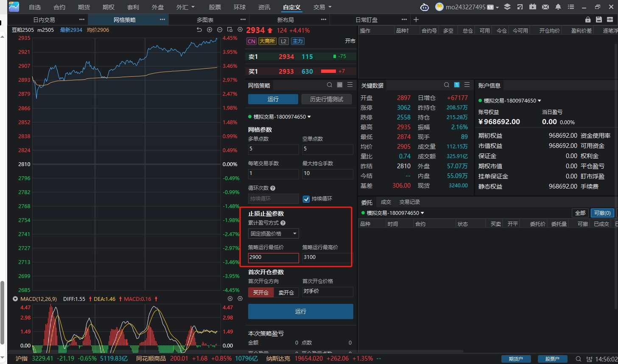This screenshot has width=618, height=364.
Task: Toggle the L2 quote tag
Action: coord(284,41)
